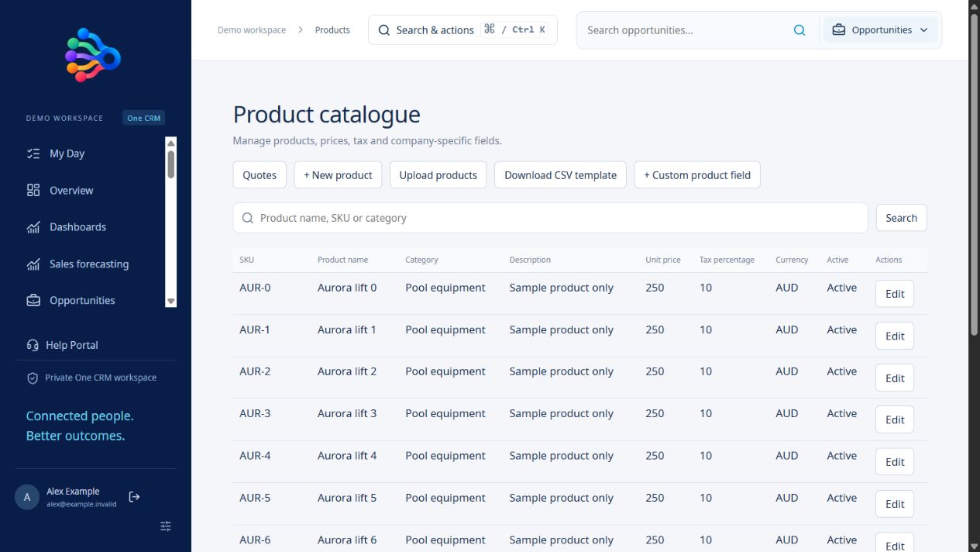Screen dimensions: 980x552
Task: Click the Description column header
Action: click(530, 260)
